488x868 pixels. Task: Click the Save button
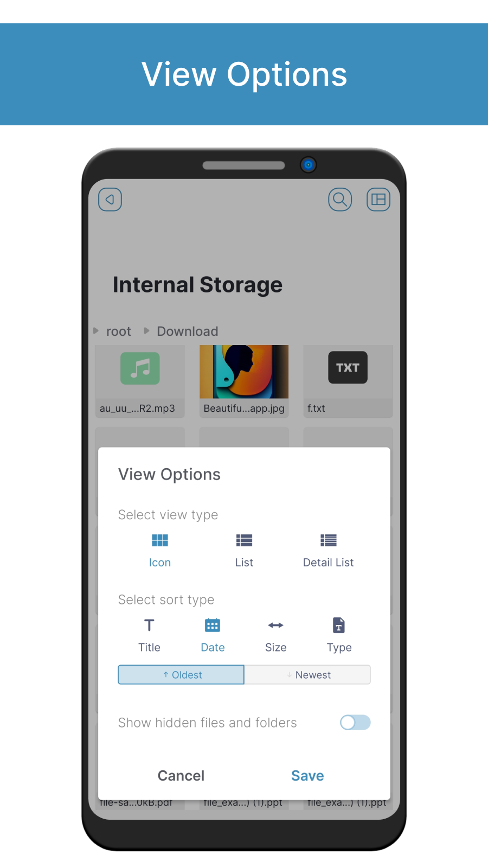[x=307, y=776]
